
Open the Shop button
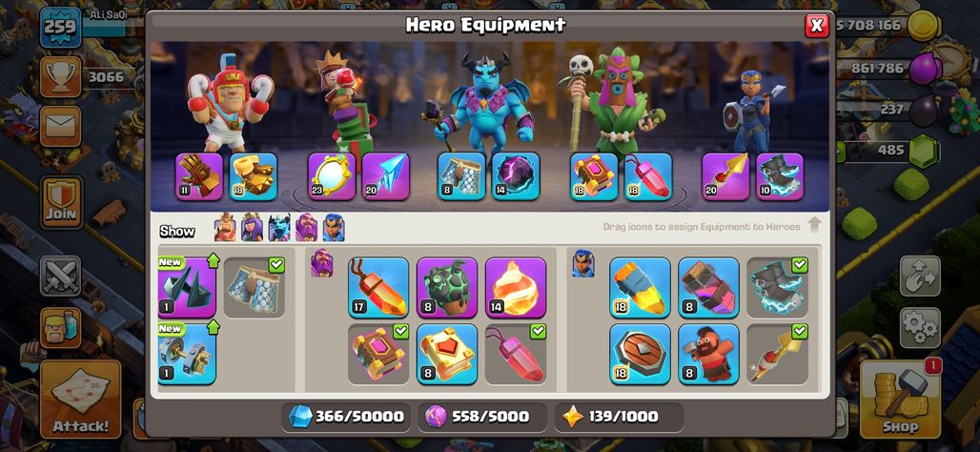click(900, 399)
